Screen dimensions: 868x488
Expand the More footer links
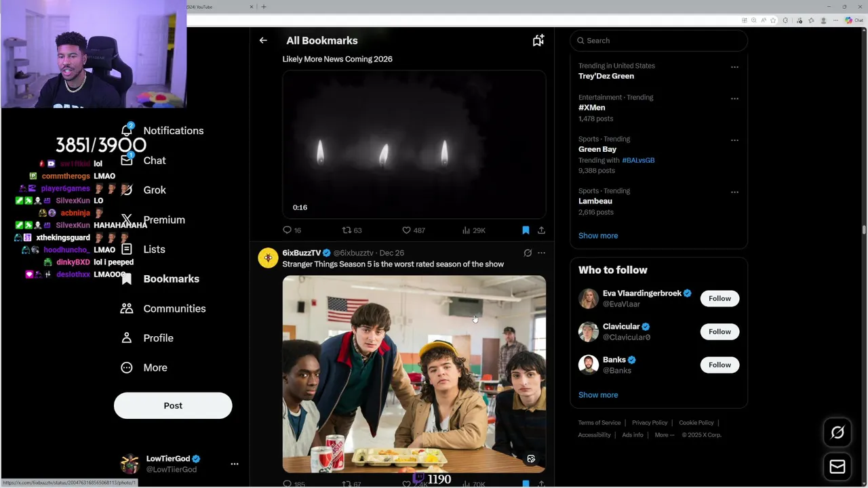tap(664, 435)
